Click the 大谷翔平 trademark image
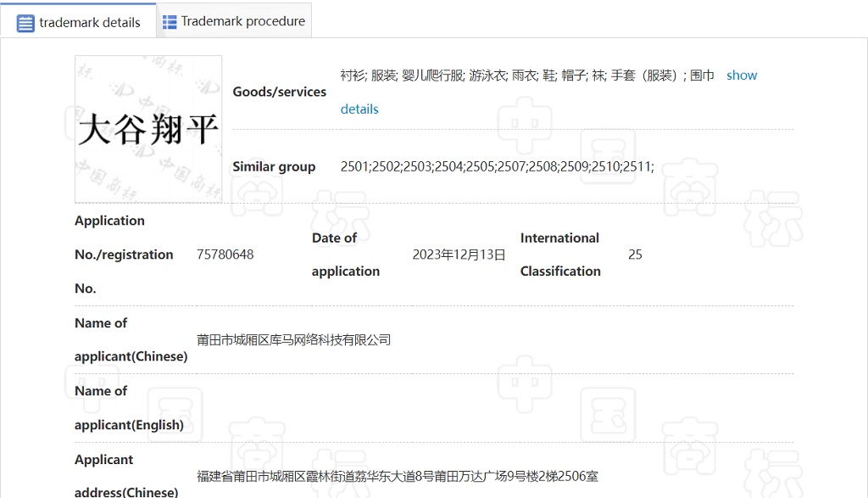 tap(148, 129)
